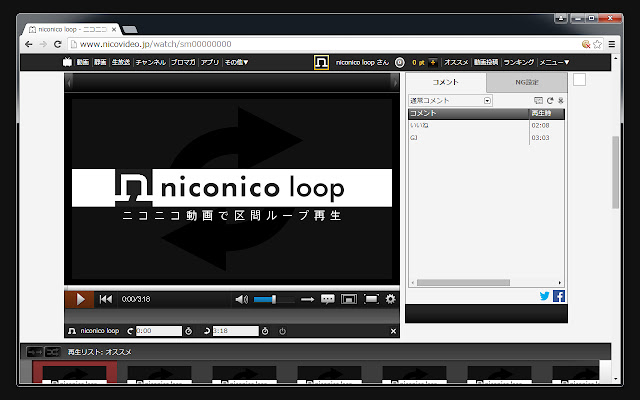This screenshot has height=400, width=640.
Task: Open the 通常コメント dropdown
Action: 450,100
